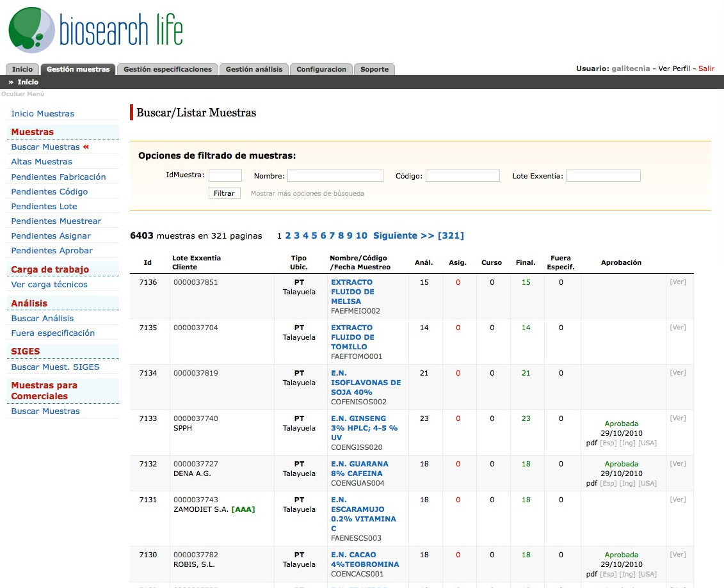Image resolution: width=724 pixels, height=588 pixels.
Task: Click [Ver] for sample 7134
Action: tap(678, 372)
